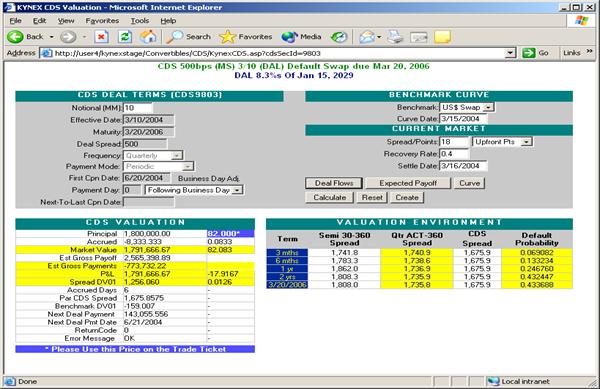Click the highlighted 82.000* price cell
The image size is (600, 389).
[230, 234]
